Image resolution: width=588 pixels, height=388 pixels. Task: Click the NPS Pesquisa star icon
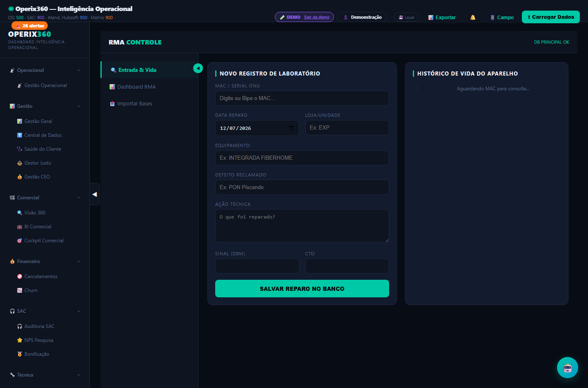click(20, 340)
